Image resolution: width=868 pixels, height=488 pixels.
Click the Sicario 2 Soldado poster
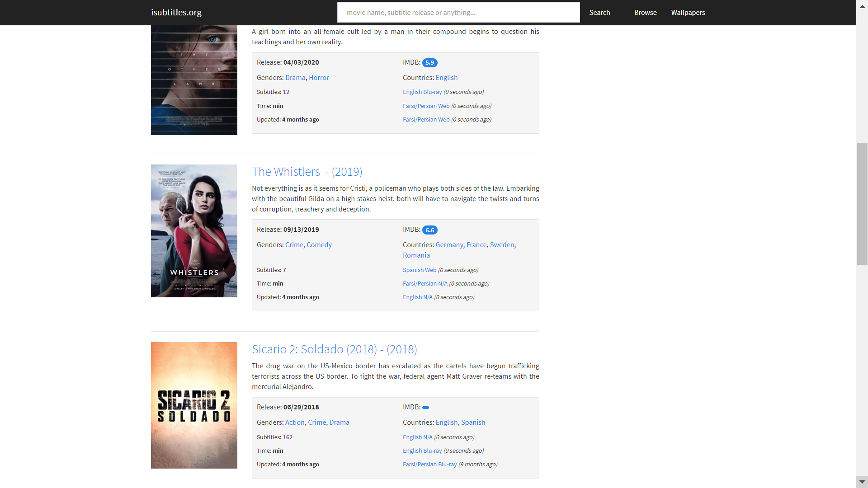[194, 405]
